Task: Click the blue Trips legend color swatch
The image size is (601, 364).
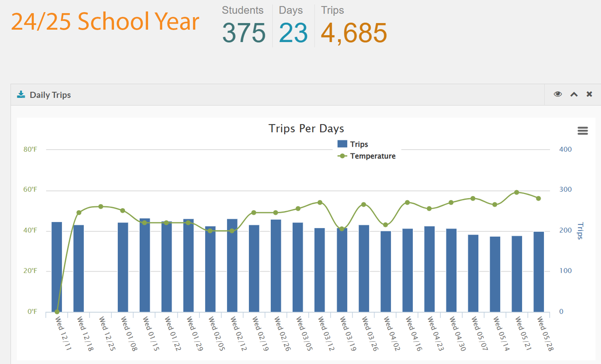Action: 342,144
